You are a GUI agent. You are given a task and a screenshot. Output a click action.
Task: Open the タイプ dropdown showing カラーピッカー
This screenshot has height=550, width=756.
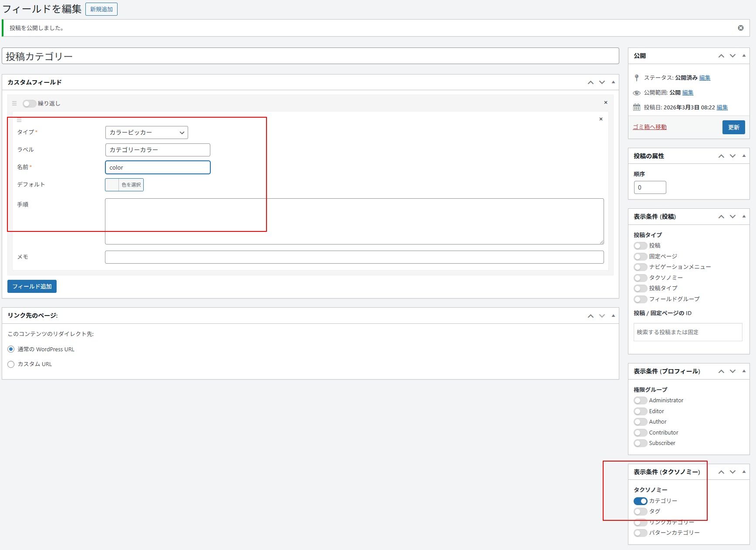click(146, 132)
